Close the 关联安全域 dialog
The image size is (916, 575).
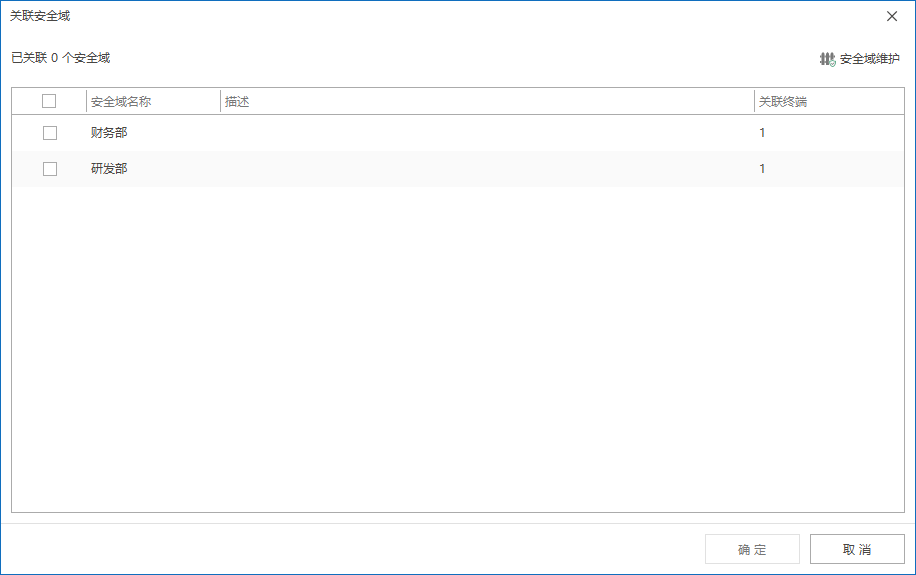click(891, 16)
